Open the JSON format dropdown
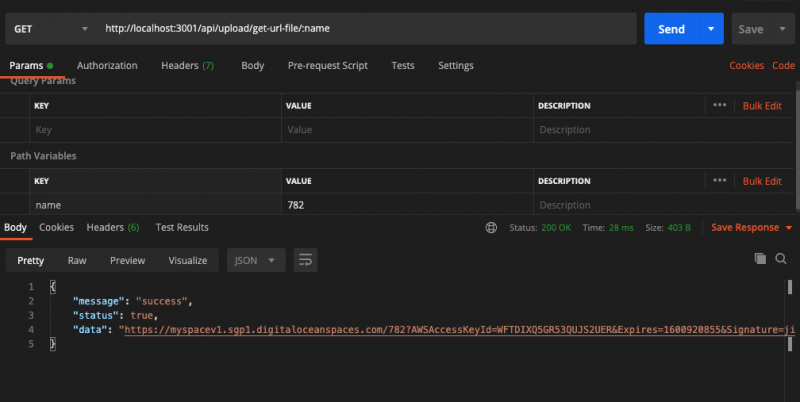Image resolution: width=800 pixels, height=402 pixels. [256, 260]
